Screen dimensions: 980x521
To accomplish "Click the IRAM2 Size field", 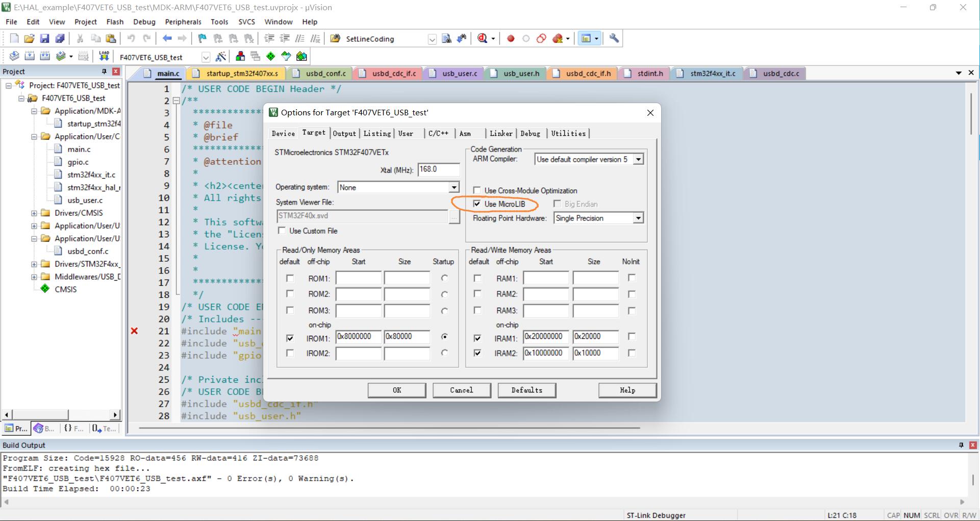I will (x=595, y=353).
